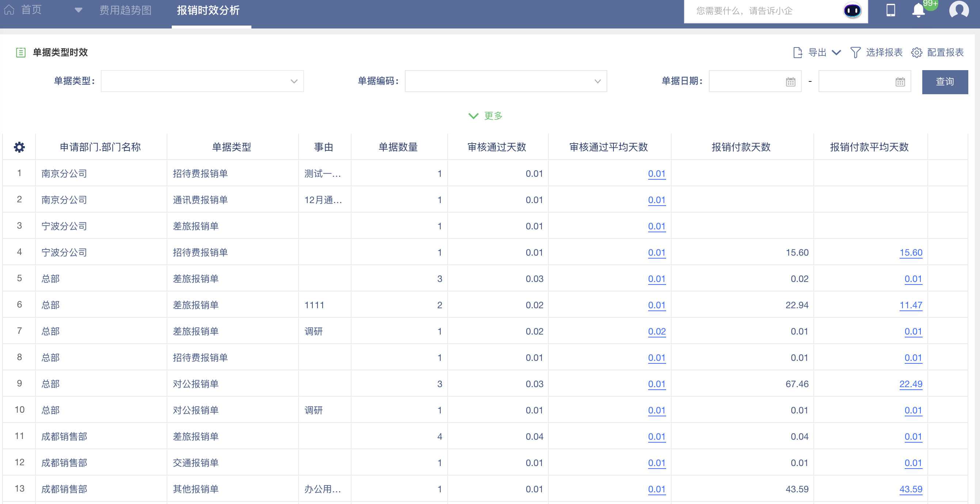Open the 15.60 payment days link for 宁波分公司
This screenshot has height=504, width=980.
coord(911,252)
